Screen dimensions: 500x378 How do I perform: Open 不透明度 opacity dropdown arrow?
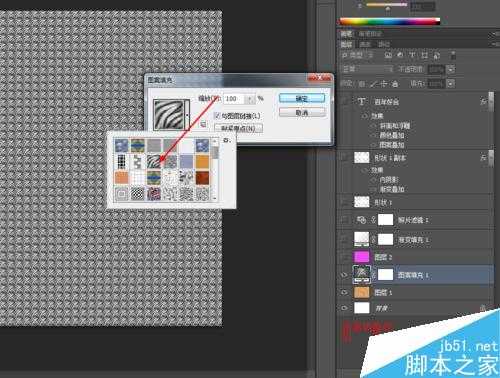(451, 69)
